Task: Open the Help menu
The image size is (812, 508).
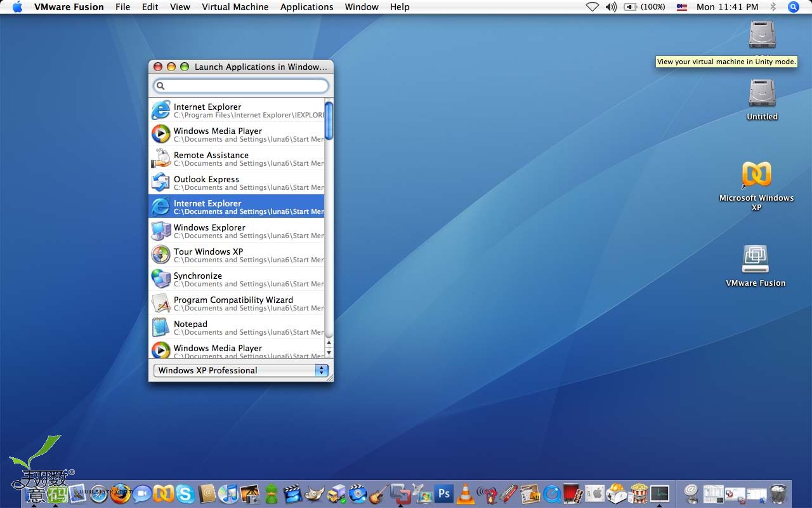Action: (x=400, y=7)
